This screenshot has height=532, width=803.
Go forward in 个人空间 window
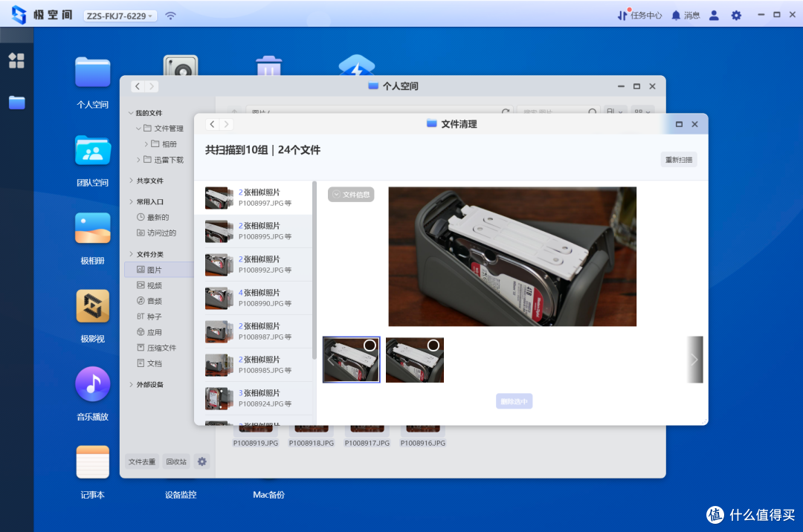[x=152, y=86]
